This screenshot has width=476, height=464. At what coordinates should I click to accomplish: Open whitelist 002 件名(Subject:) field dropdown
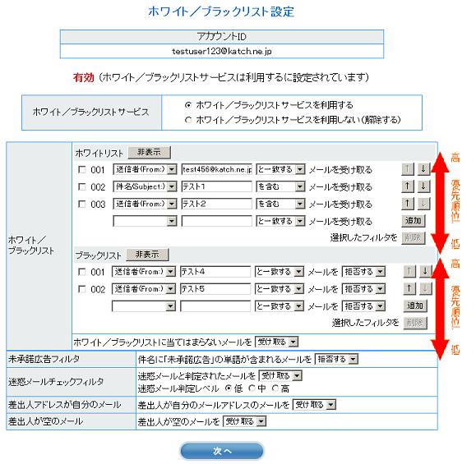click(145, 186)
